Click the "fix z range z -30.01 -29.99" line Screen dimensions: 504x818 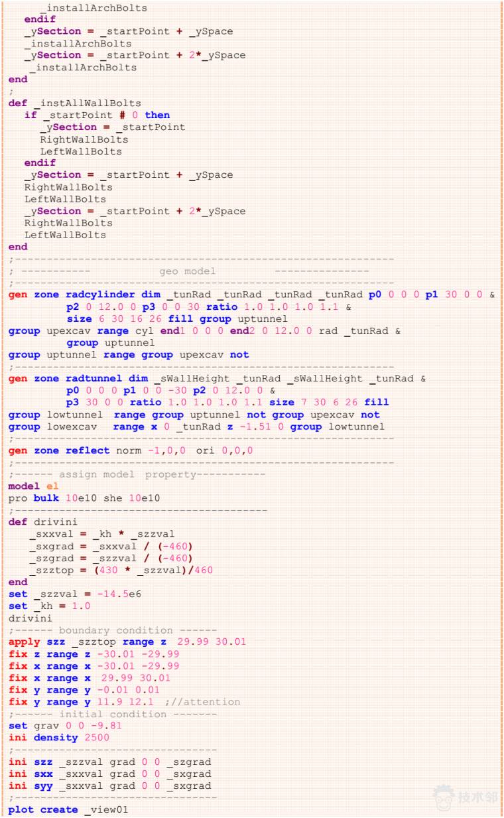(x=94, y=654)
